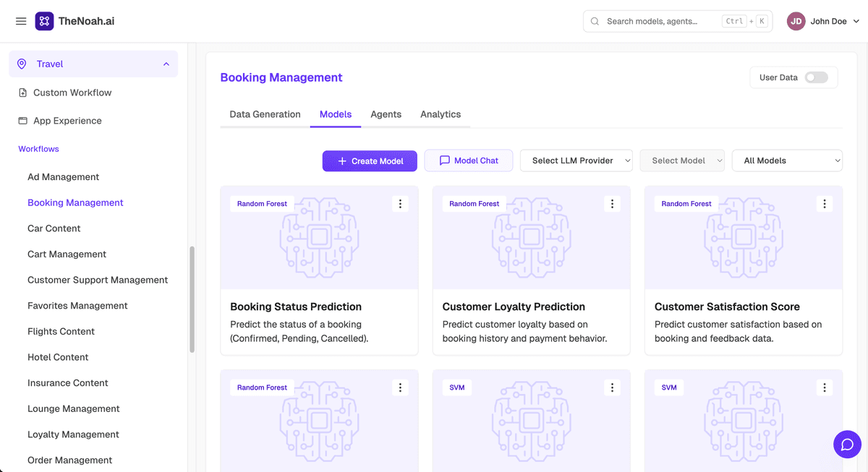Click the Create Model button

click(x=370, y=160)
